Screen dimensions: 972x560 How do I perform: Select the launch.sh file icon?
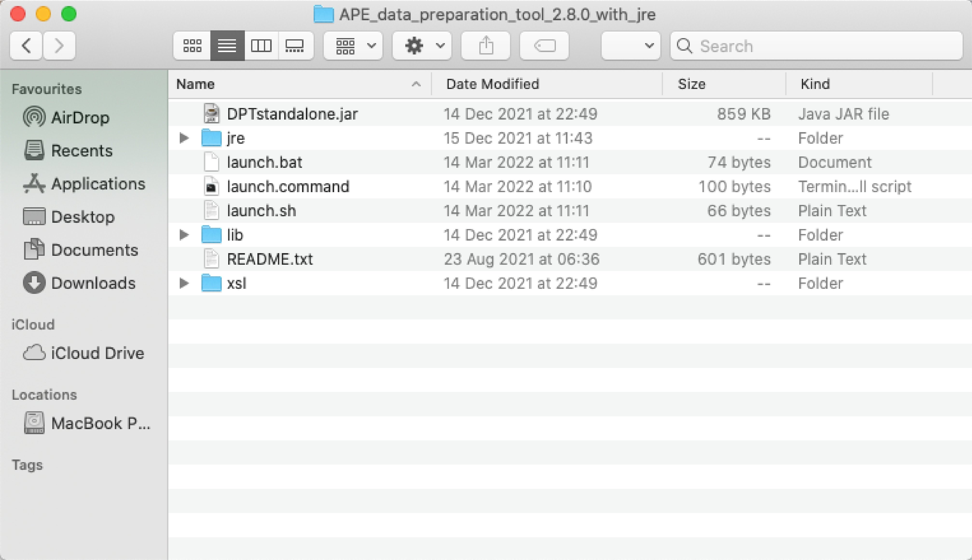[211, 210]
